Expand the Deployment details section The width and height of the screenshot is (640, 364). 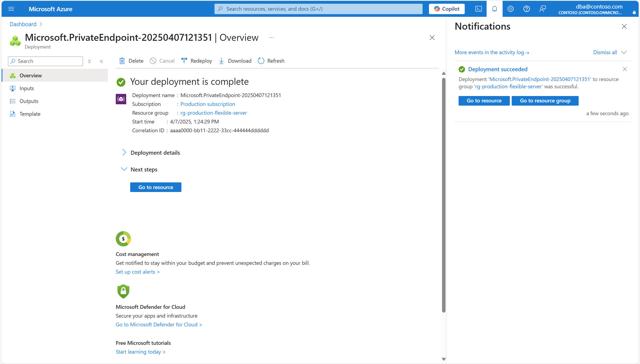pos(124,153)
